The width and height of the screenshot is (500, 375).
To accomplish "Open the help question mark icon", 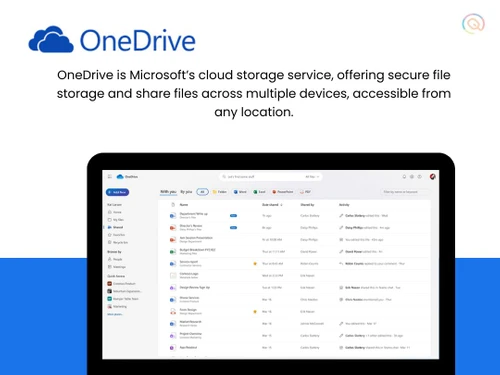I will (x=419, y=176).
